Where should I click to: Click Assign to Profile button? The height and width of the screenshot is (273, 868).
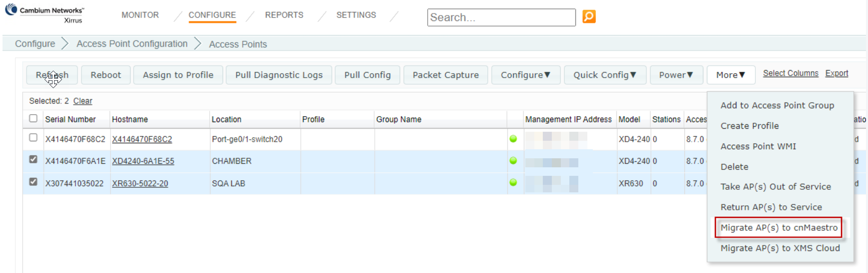pyautogui.click(x=178, y=75)
